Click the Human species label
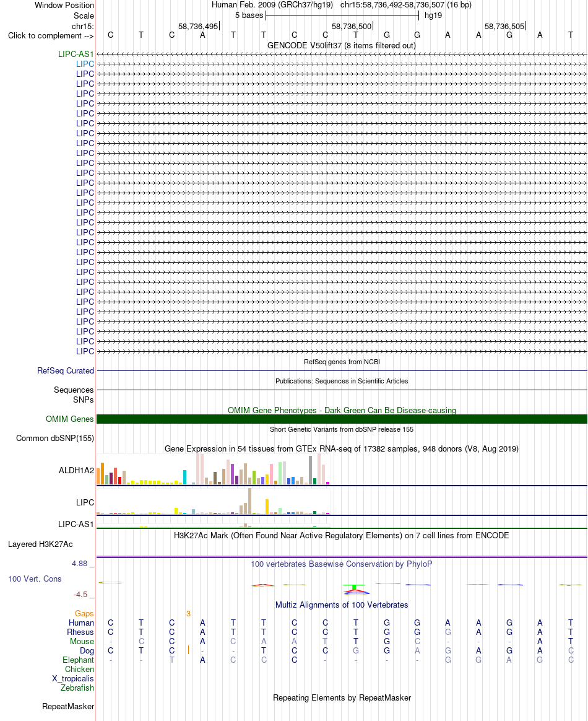The width and height of the screenshot is (588, 721). (81, 623)
